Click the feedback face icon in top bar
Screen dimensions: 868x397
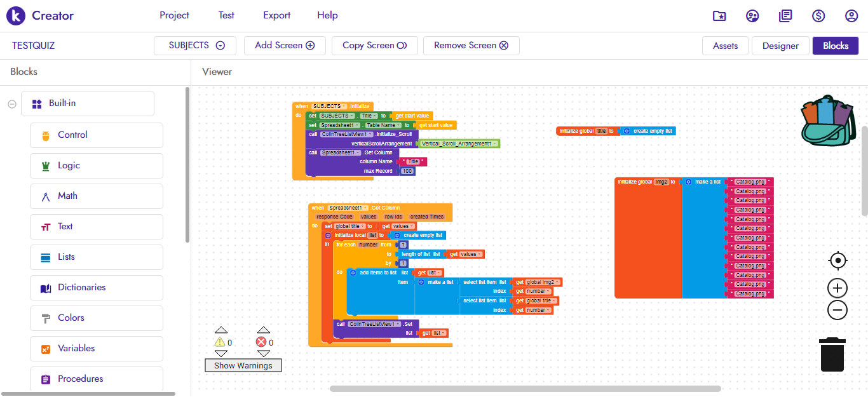click(x=752, y=15)
